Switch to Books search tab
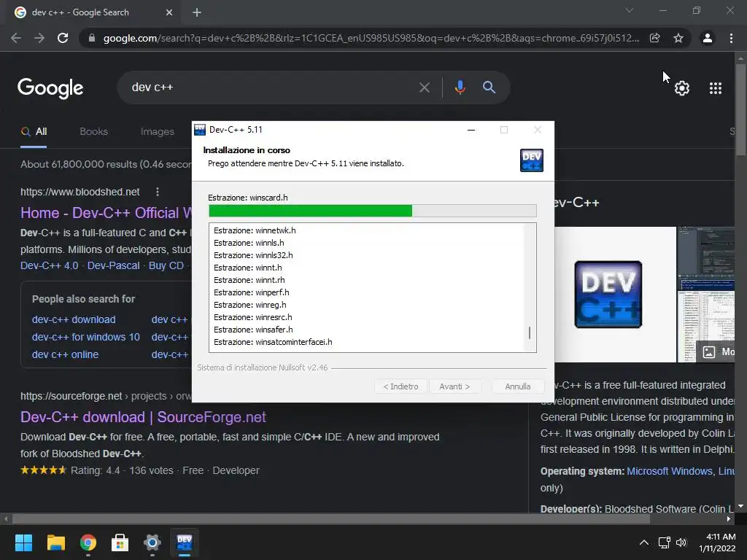This screenshot has width=747, height=560. click(x=94, y=131)
